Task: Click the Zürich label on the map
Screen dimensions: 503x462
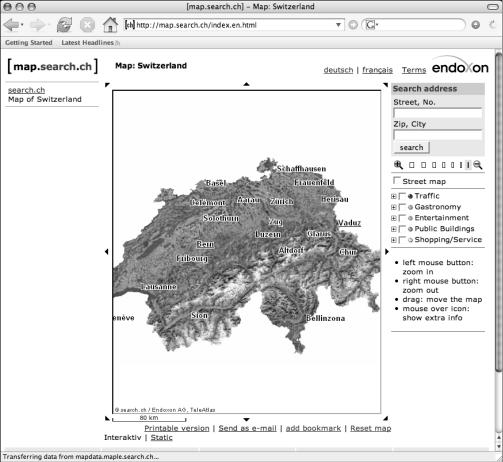Action: (x=282, y=201)
